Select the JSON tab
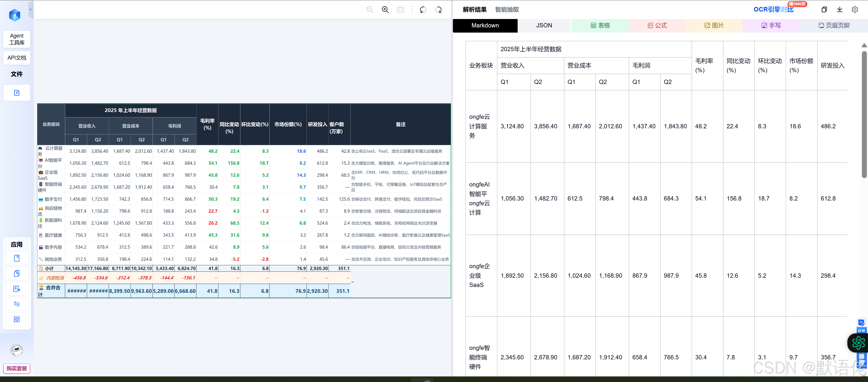The height and width of the screenshot is (382, 868). [x=544, y=26]
